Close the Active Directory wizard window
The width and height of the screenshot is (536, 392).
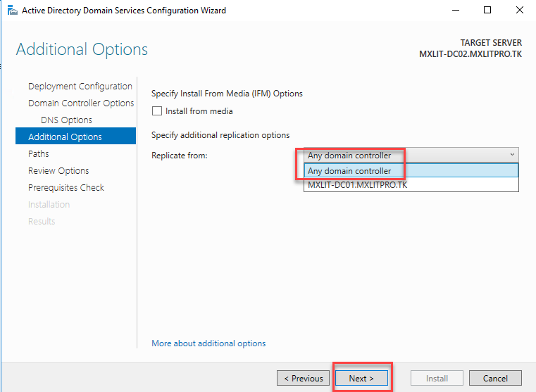click(520, 11)
